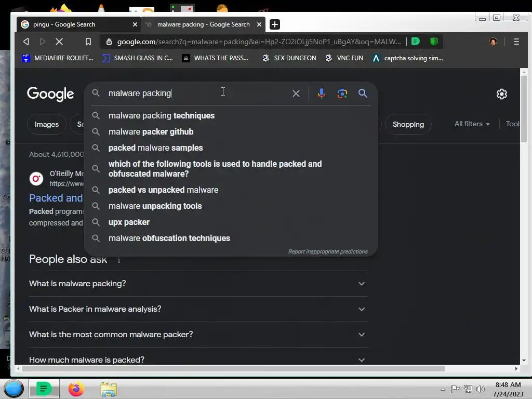Viewport: 532px width, 399px height.
Task: View site info via the address bar padlock
Action: point(109,42)
